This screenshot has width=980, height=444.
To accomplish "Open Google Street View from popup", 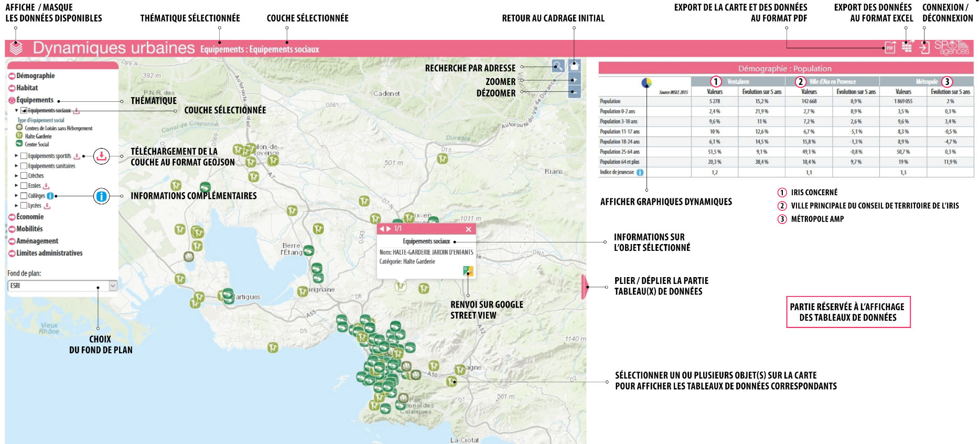I will [468, 271].
